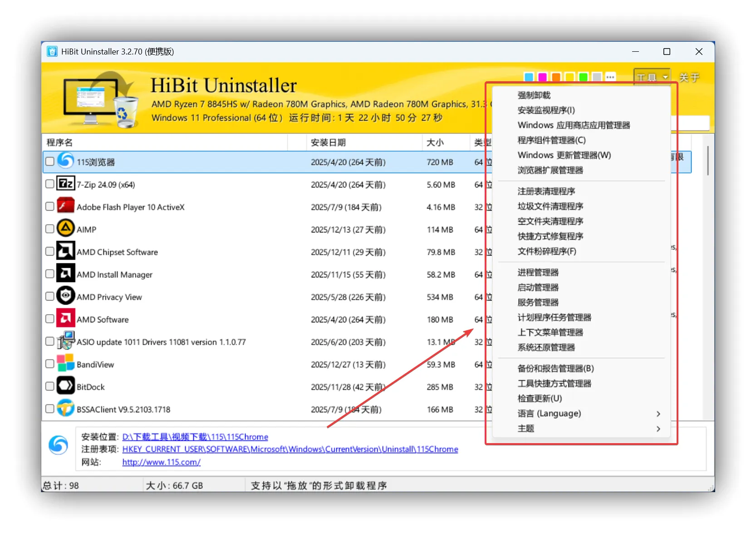Open the 安装位置 folder path link
The image size is (756, 533).
click(x=195, y=437)
